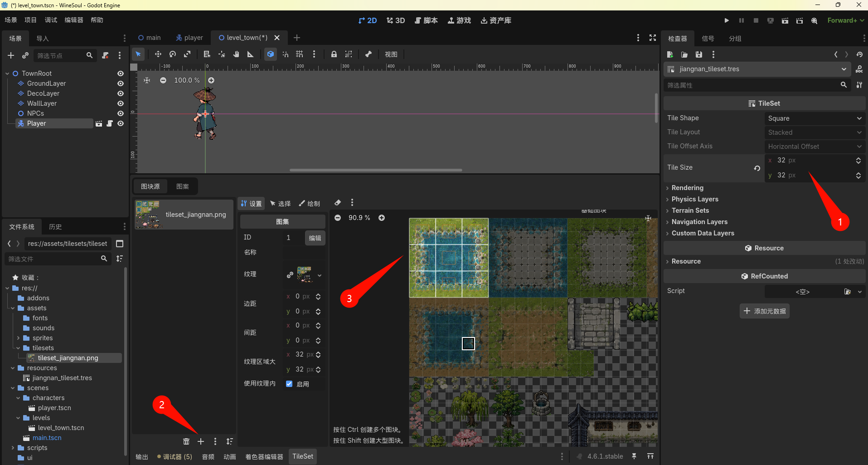This screenshot has width=868, height=465.
Task: Select main.tscn in the file tree
Action: click(47, 438)
